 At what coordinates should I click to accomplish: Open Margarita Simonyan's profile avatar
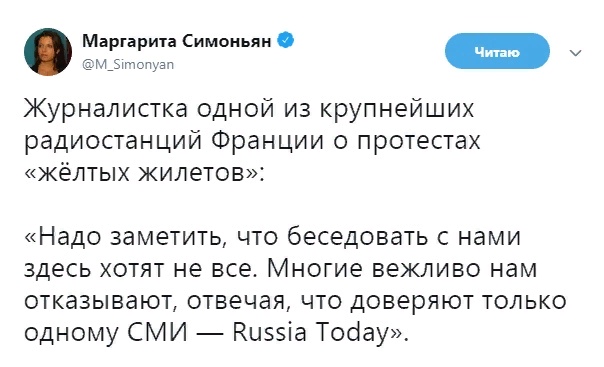(48, 52)
